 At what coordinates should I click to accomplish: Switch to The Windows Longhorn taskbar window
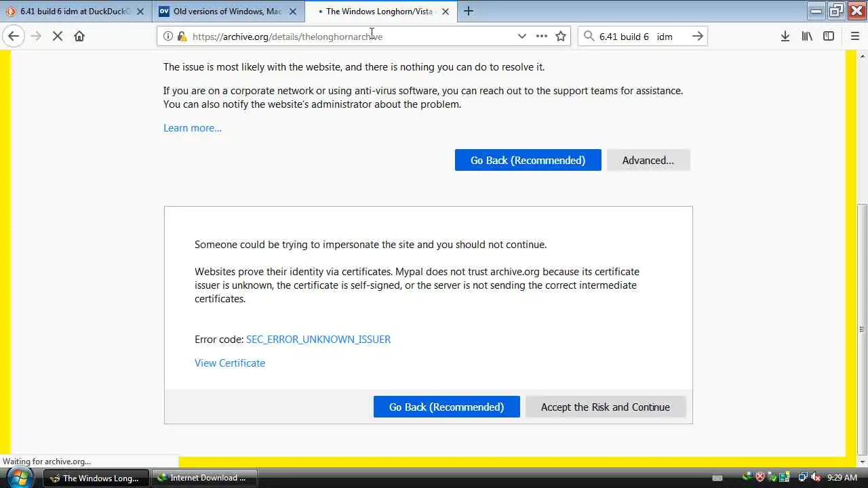click(95, 478)
